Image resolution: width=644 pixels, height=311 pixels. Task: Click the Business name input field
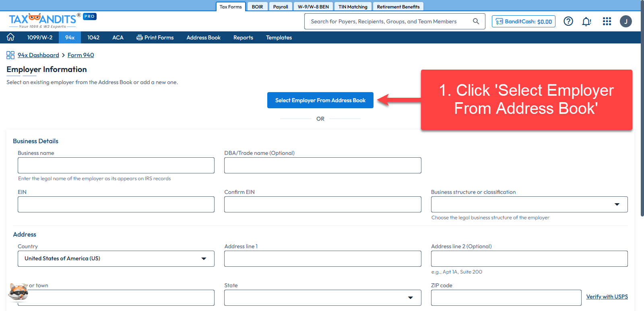[116, 165]
